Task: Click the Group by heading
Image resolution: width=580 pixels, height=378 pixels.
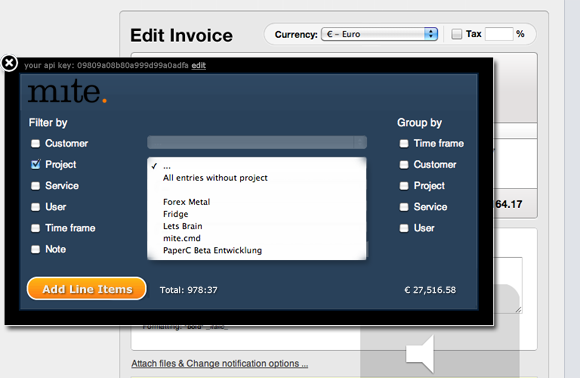Action: (419, 123)
